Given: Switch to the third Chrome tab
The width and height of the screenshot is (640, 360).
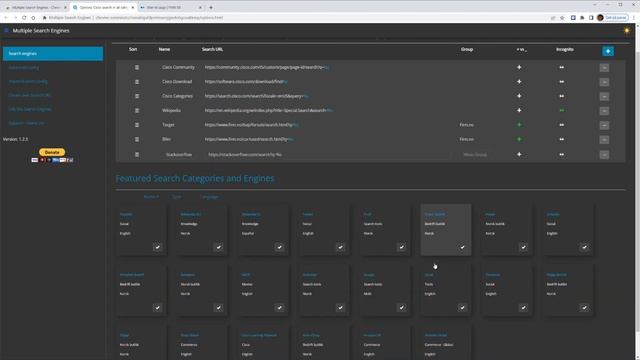Looking at the screenshot, I should (x=171, y=7).
